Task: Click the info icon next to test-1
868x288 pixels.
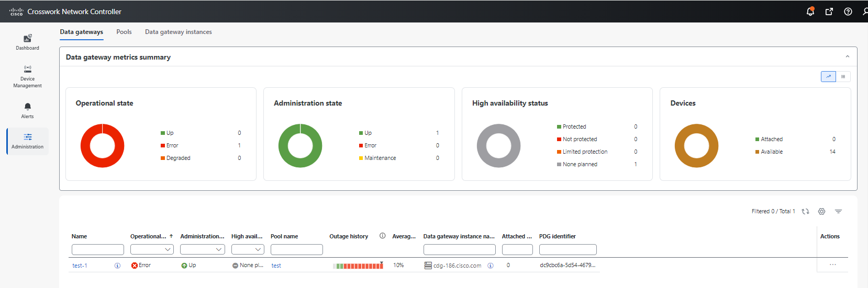Action: tap(117, 266)
